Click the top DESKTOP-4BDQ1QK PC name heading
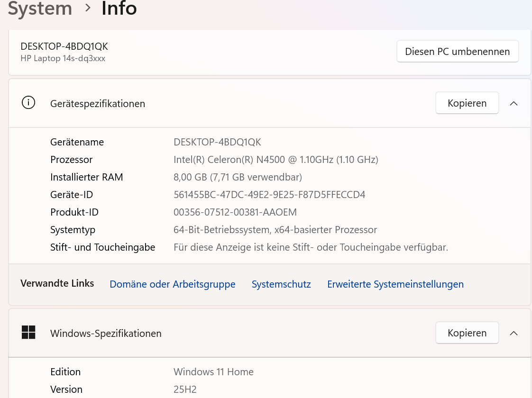The image size is (532, 398). 64,46
